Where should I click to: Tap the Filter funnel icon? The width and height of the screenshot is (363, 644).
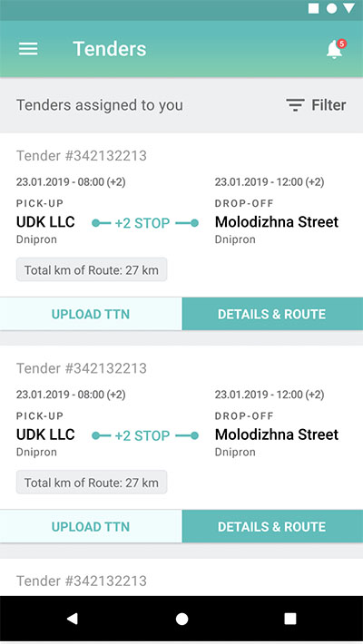coord(295,105)
